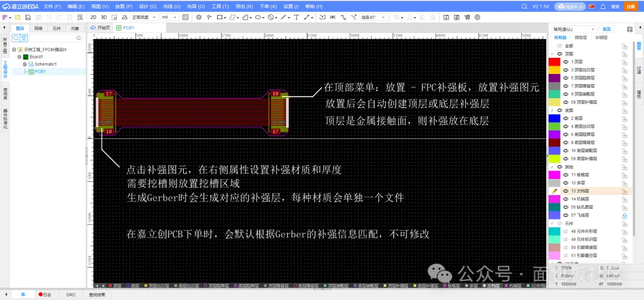The image size is (644, 300).
Task: Click the orange 注册 register button
Action: click(x=630, y=7)
